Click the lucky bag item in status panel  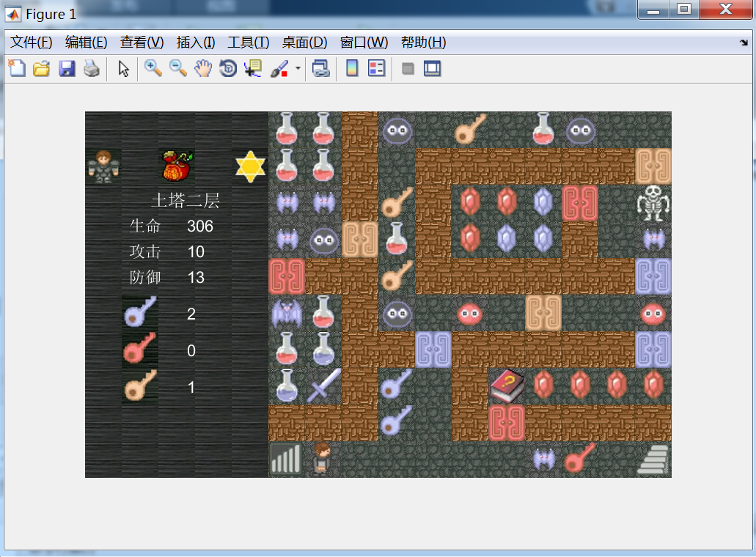pos(177,166)
